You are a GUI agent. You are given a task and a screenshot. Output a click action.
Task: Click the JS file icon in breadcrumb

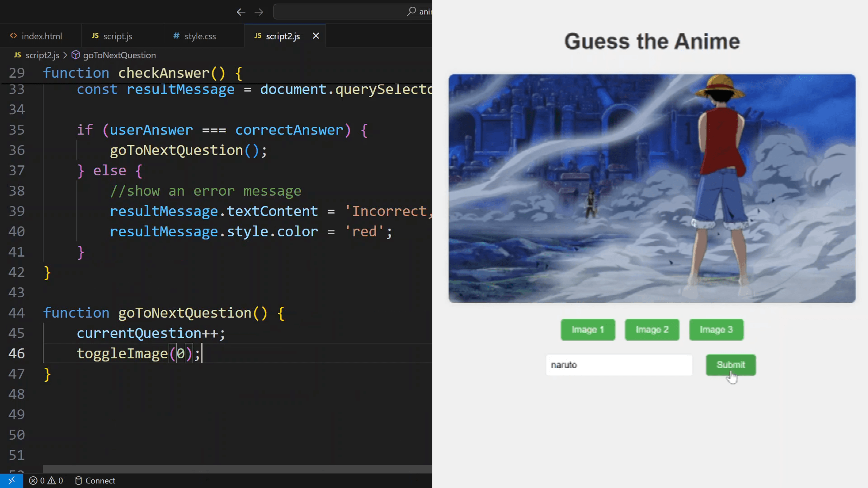[18, 55]
